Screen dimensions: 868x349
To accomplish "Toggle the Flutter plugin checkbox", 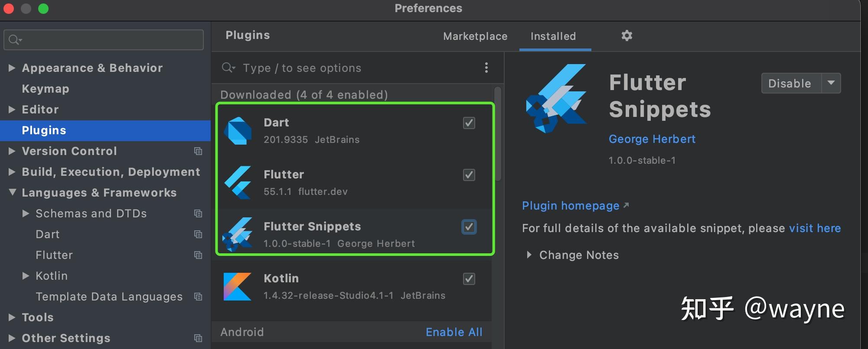I will tap(469, 175).
